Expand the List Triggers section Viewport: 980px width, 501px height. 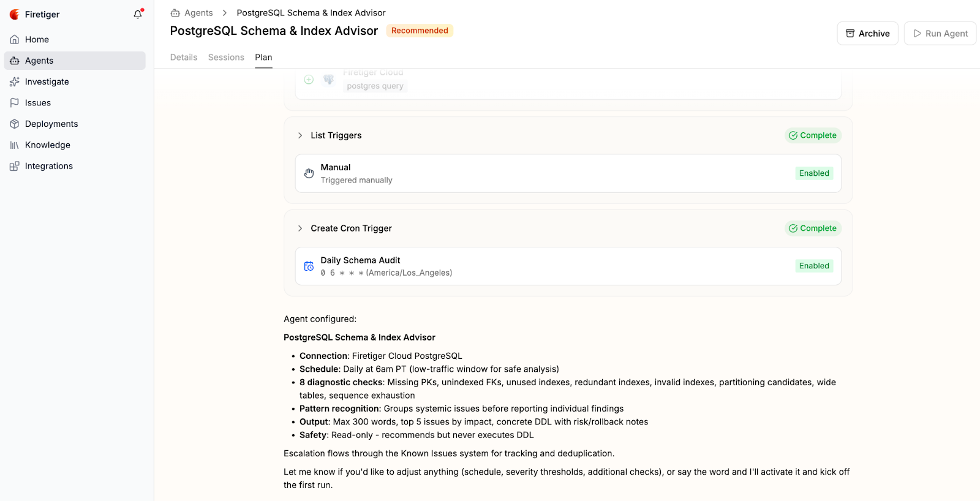(x=300, y=135)
